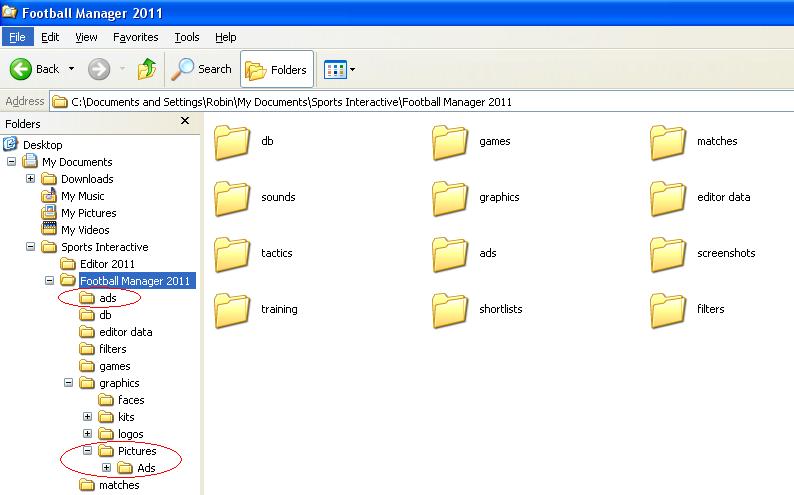Select the ads folder icon in main pane
This screenshot has width=794, height=495.
(x=450, y=255)
